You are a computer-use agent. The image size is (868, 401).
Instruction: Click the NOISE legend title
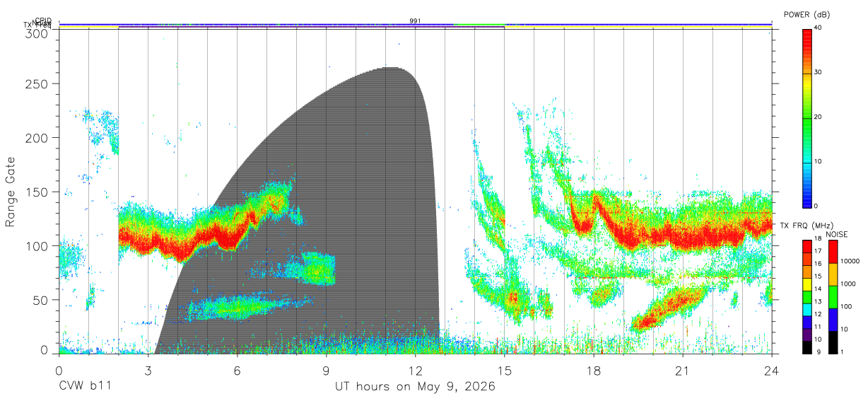pyautogui.click(x=838, y=234)
